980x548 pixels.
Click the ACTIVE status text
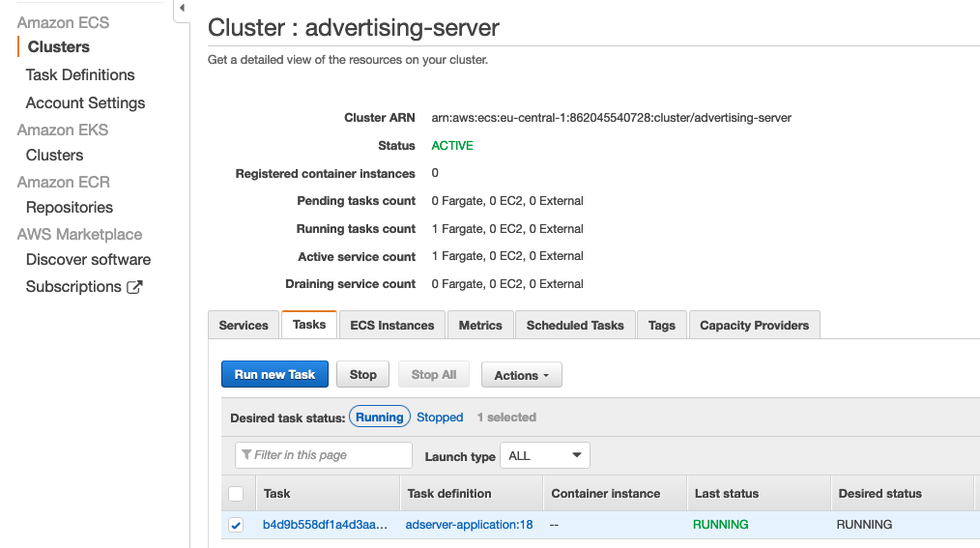point(452,146)
